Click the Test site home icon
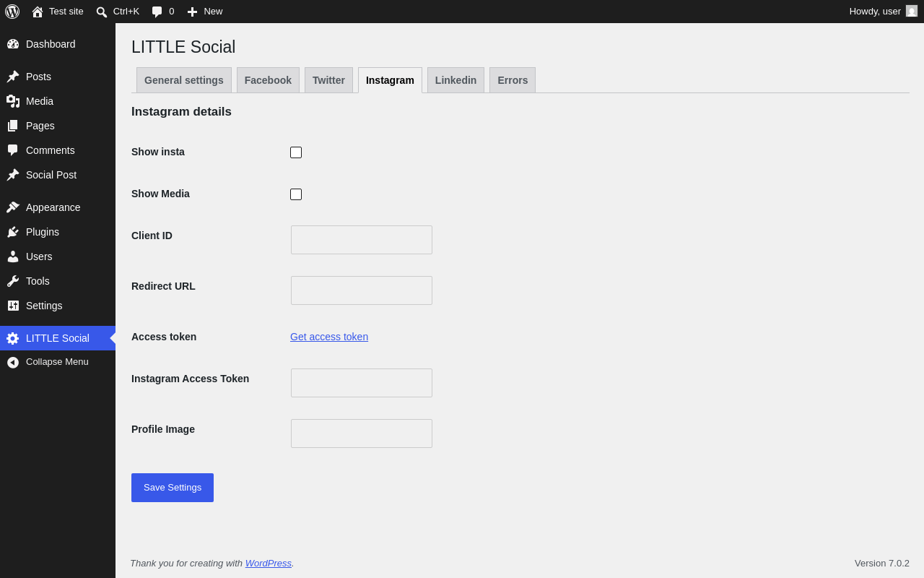Viewport: 924px width, 578px height. pyautogui.click(x=38, y=12)
